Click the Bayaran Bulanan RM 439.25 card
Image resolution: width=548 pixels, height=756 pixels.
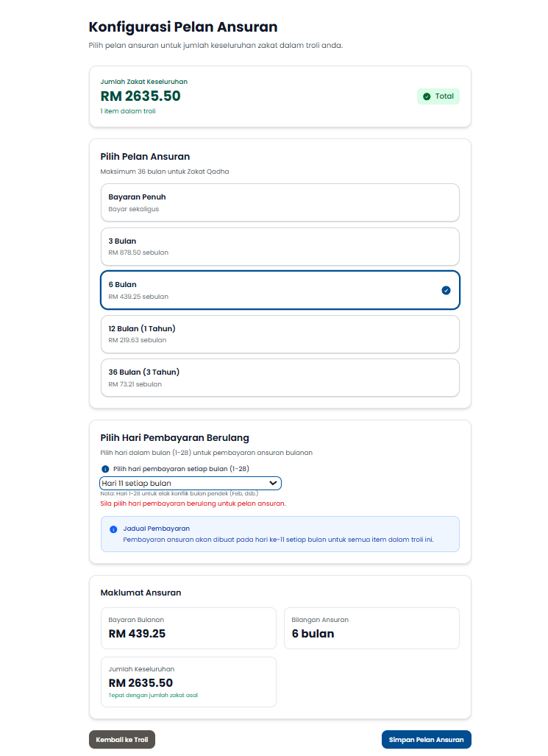pos(188,628)
